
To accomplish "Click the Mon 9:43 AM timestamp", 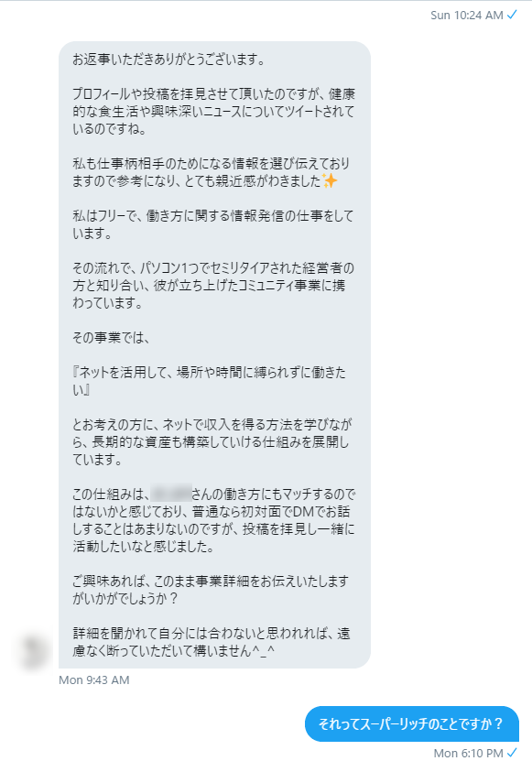I will pyautogui.click(x=94, y=679).
